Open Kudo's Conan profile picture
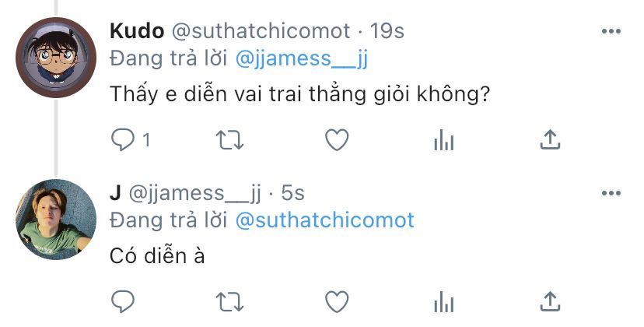This screenshot has width=644, height=327. click(56, 57)
